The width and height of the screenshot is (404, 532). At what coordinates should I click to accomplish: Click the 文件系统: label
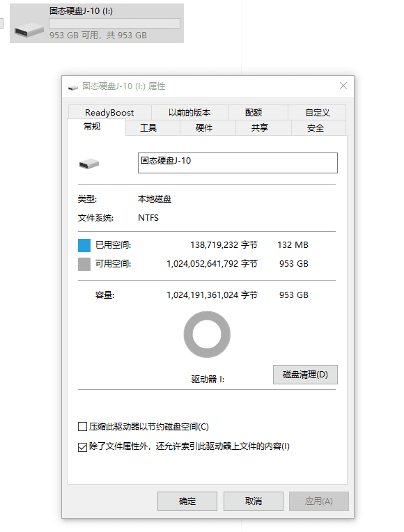click(95, 218)
